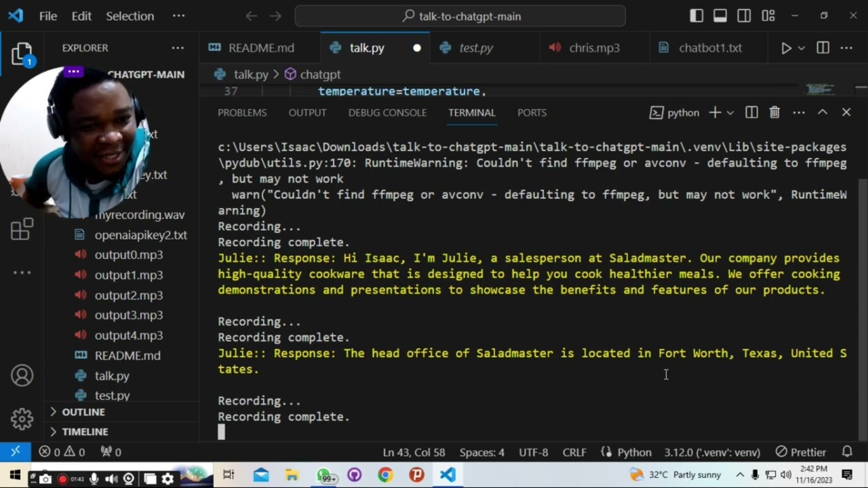The height and width of the screenshot is (488, 868).
Task: Open the command center search box
Action: point(460,16)
